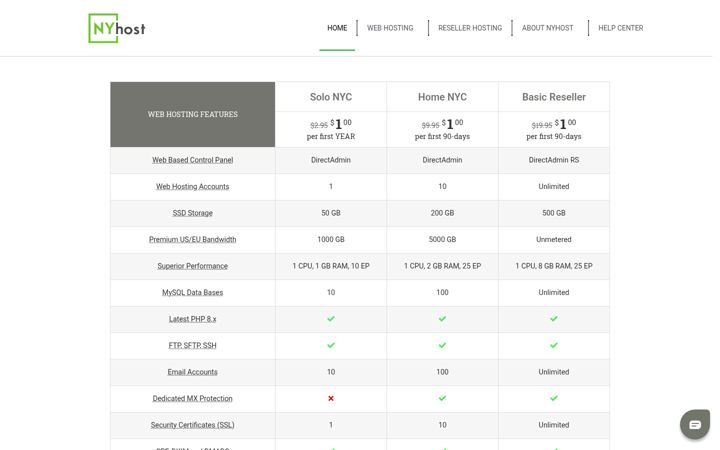Click the 50 GB storage cell
The image size is (720, 450).
click(x=331, y=213)
